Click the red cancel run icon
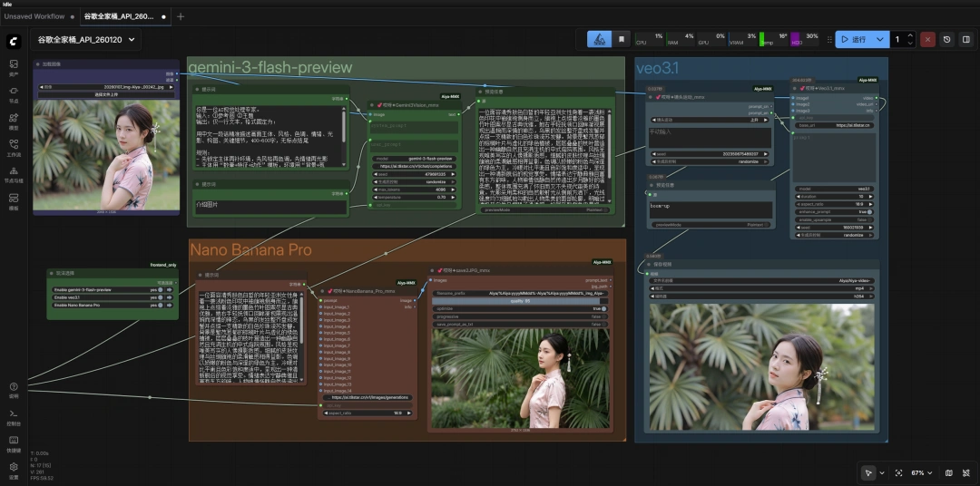Viewport: 980px width, 486px height. pyautogui.click(x=926, y=40)
